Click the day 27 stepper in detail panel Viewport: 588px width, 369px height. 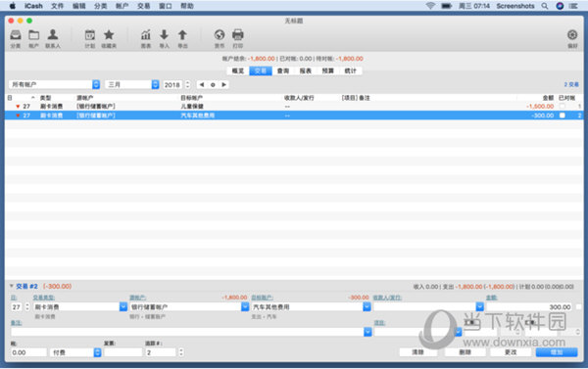coord(27,306)
